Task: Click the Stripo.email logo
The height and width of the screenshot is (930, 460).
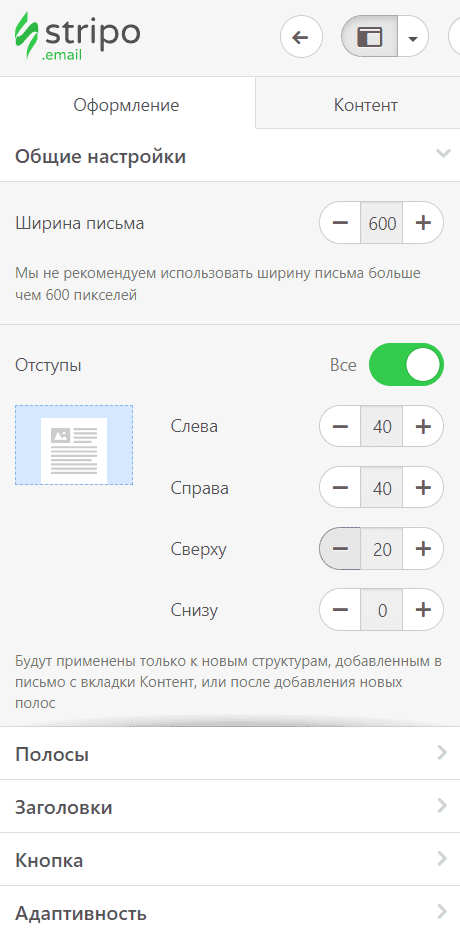Action: [77, 37]
